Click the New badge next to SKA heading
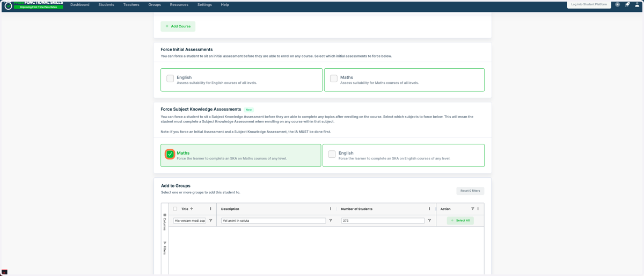The height and width of the screenshot is (276, 644). [x=248, y=110]
